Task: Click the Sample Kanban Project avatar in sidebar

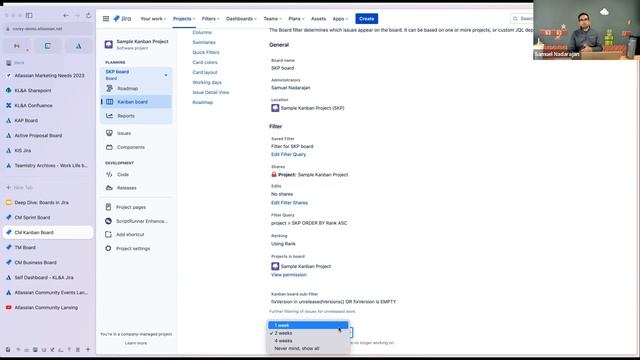Action: (x=109, y=44)
